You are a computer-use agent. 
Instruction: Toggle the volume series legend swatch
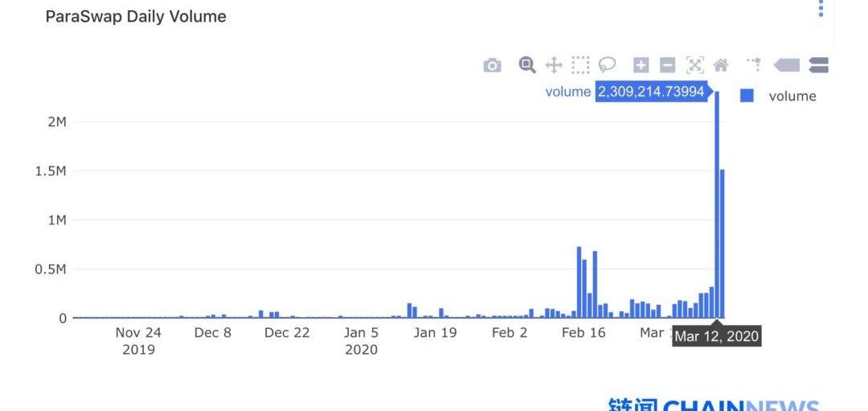coord(747,96)
